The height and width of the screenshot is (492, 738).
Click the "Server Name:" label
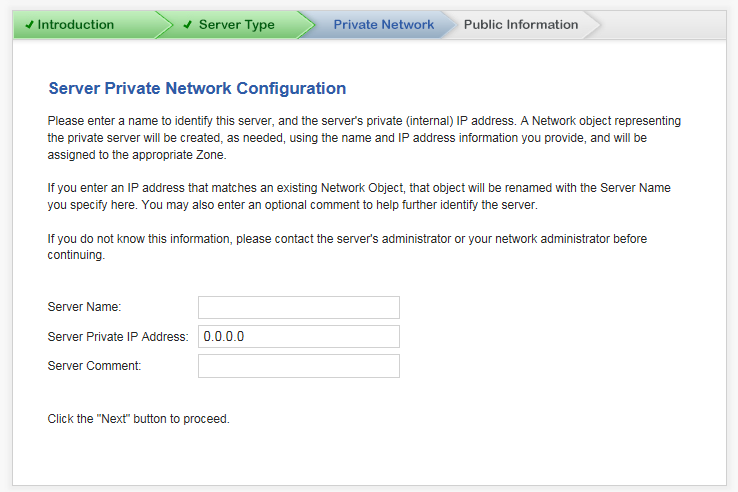tap(84, 307)
